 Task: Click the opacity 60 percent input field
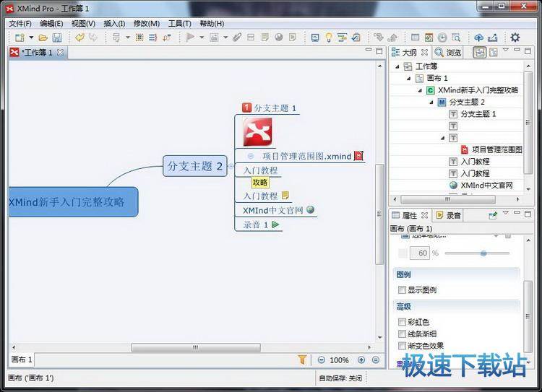419,253
